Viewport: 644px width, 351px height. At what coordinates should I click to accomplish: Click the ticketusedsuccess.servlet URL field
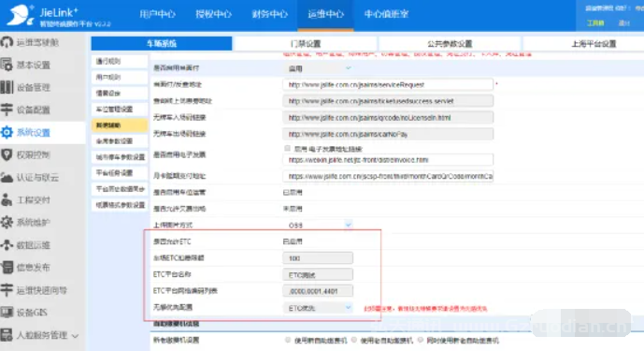click(388, 101)
